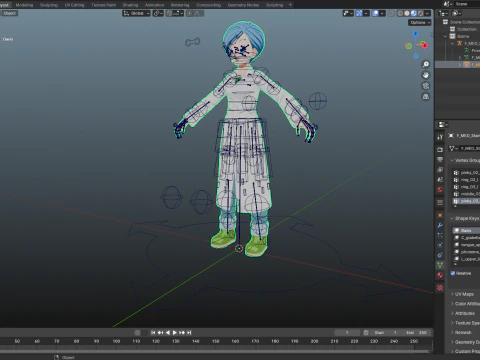Toggle show overlays button
480x360 pixels.
375,13
